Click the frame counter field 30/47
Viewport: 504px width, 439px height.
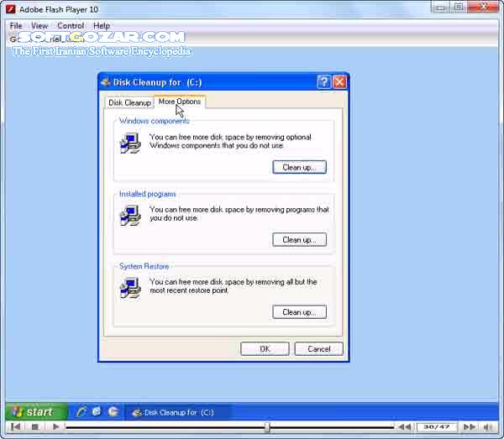pos(437,426)
